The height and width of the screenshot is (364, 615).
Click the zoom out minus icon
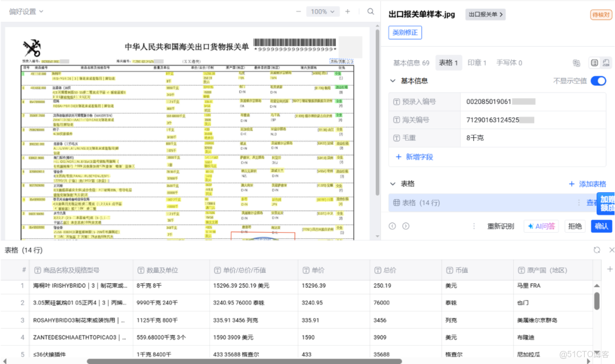298,11
